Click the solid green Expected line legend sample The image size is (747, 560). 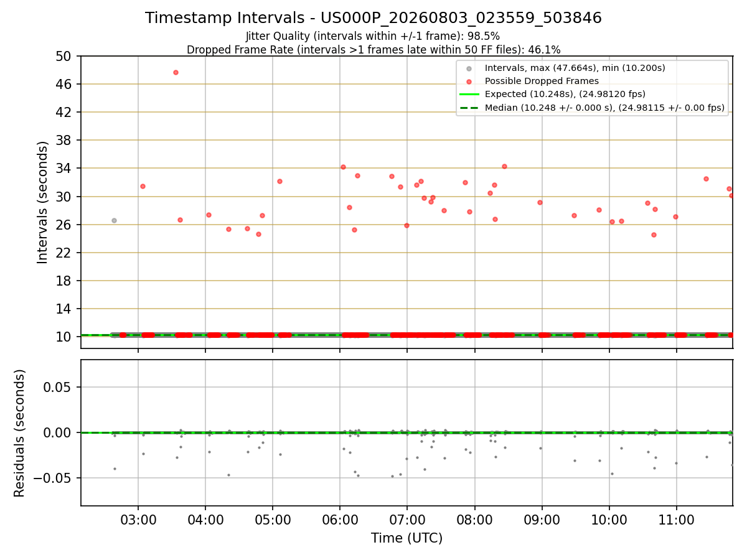tap(469, 95)
